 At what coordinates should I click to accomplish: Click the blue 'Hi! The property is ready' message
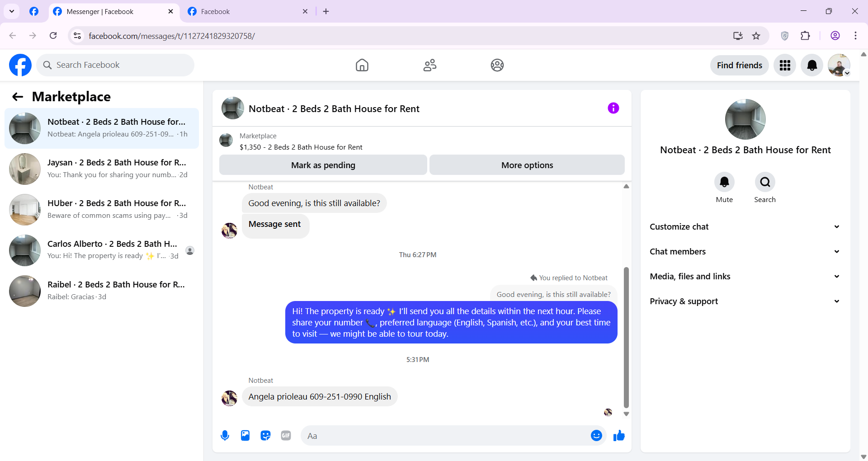point(451,322)
